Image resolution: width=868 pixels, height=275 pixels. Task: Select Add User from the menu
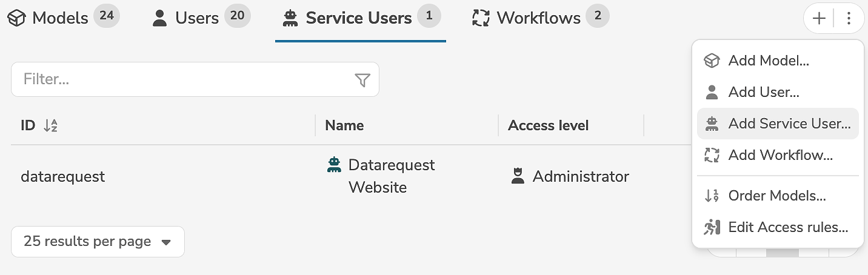pyautogui.click(x=763, y=92)
